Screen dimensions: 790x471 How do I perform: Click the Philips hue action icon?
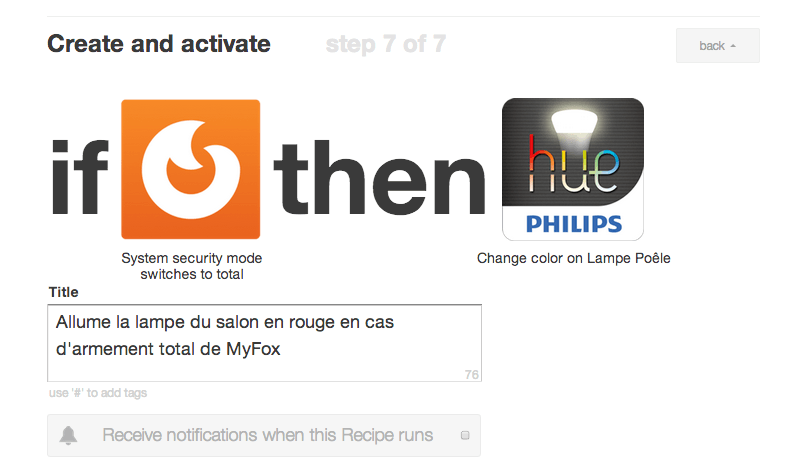pyautogui.click(x=573, y=169)
